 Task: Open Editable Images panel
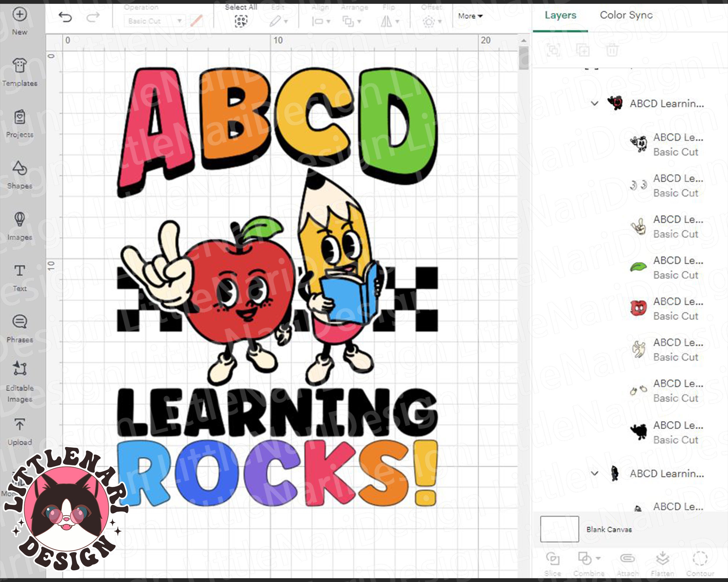20,381
